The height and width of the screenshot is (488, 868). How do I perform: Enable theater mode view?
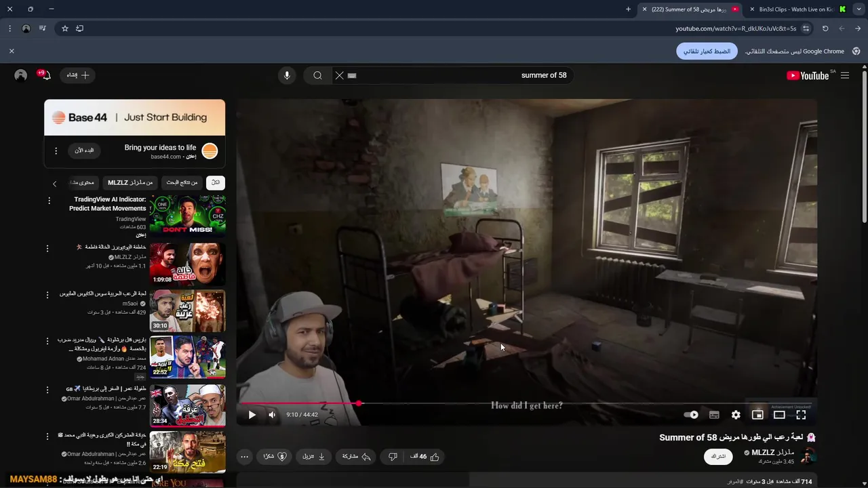click(779, 415)
